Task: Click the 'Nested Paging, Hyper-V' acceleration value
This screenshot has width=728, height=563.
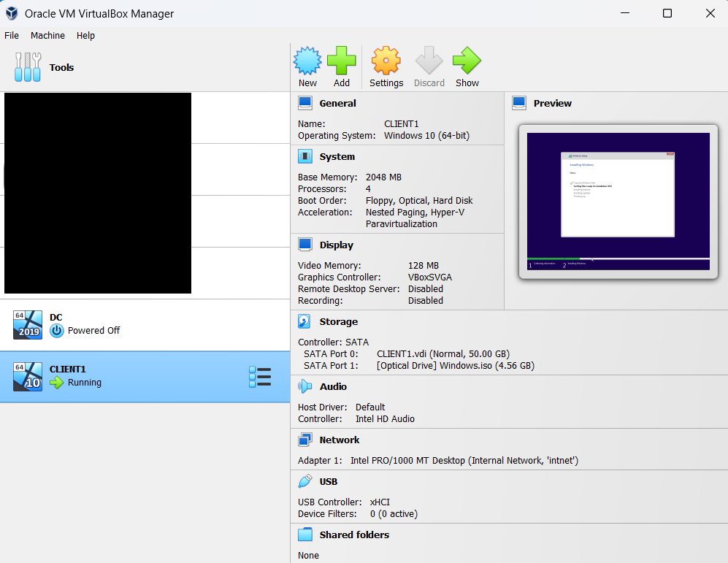Action: point(415,212)
